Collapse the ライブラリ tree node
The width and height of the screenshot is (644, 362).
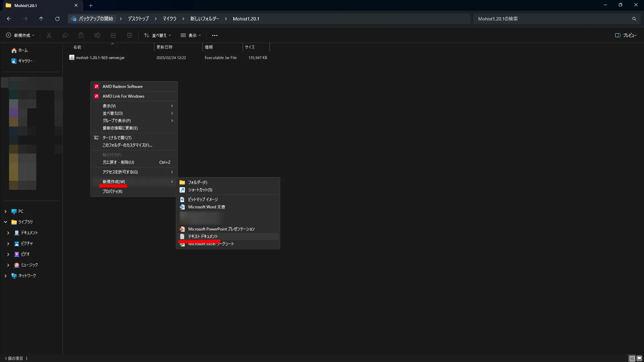(5, 222)
